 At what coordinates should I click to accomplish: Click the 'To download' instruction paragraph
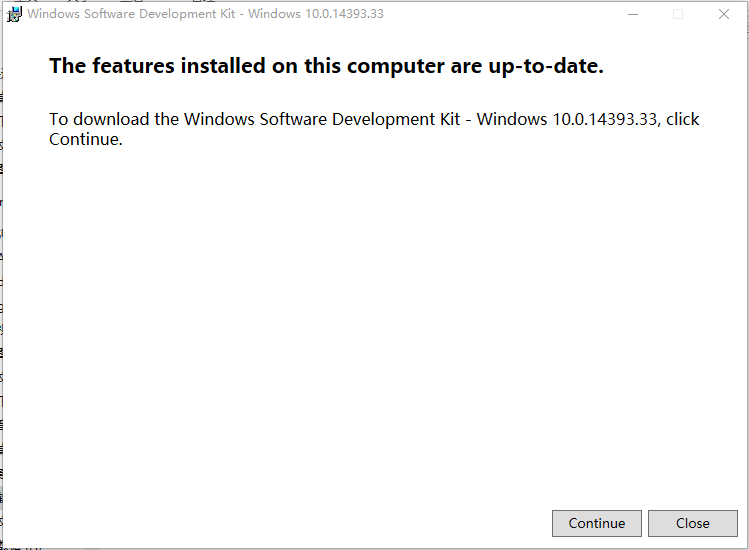(x=374, y=129)
